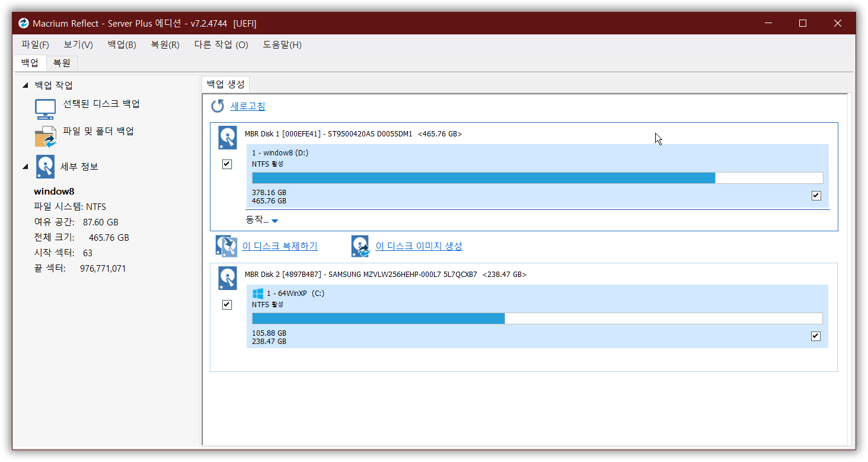Click the 전체 크기 465.76 GB row

pos(81,238)
